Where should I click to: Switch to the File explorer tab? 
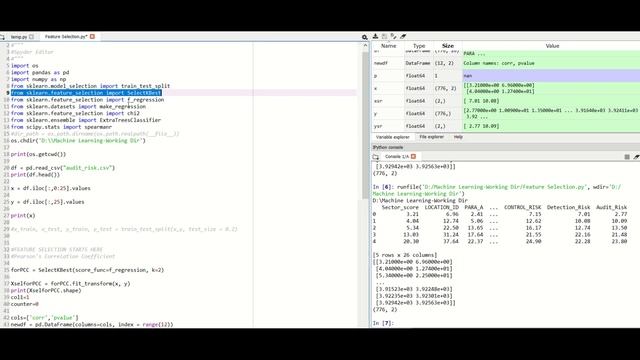(x=431, y=137)
